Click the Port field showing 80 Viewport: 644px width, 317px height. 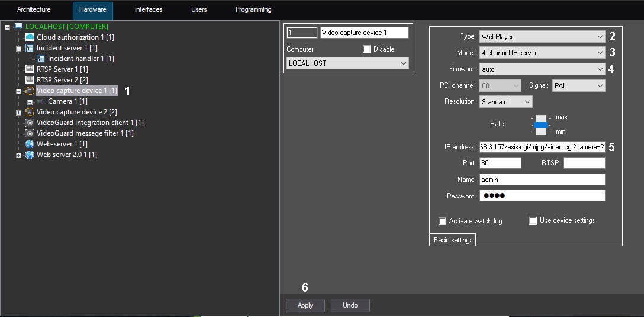500,163
